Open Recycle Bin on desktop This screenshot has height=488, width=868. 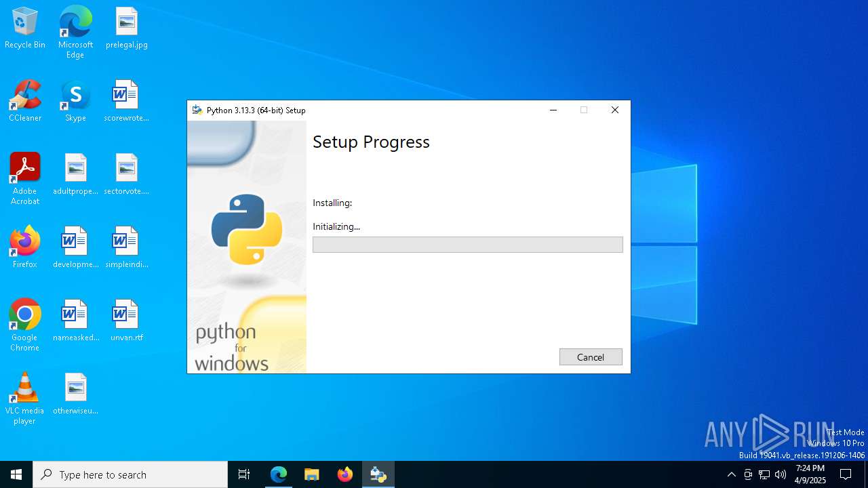pyautogui.click(x=25, y=28)
